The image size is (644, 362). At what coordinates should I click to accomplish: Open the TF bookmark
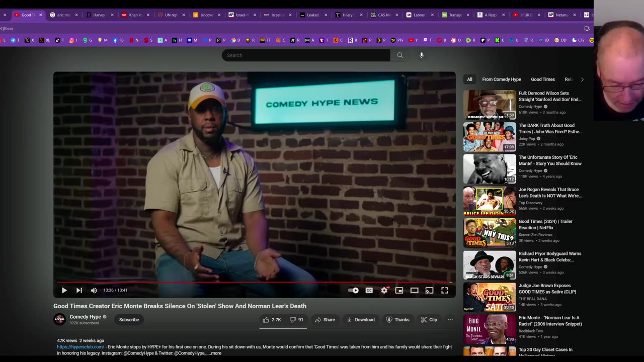point(265,40)
